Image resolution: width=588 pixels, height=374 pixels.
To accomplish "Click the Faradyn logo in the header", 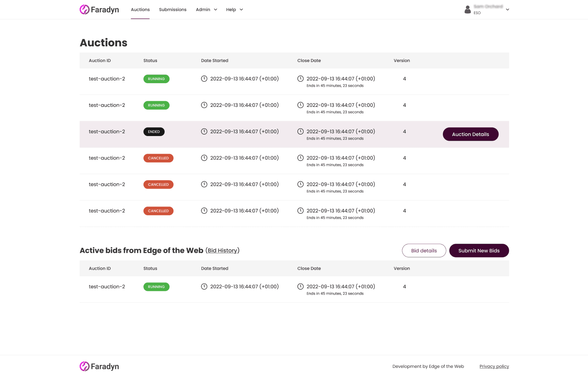I will pyautogui.click(x=99, y=10).
